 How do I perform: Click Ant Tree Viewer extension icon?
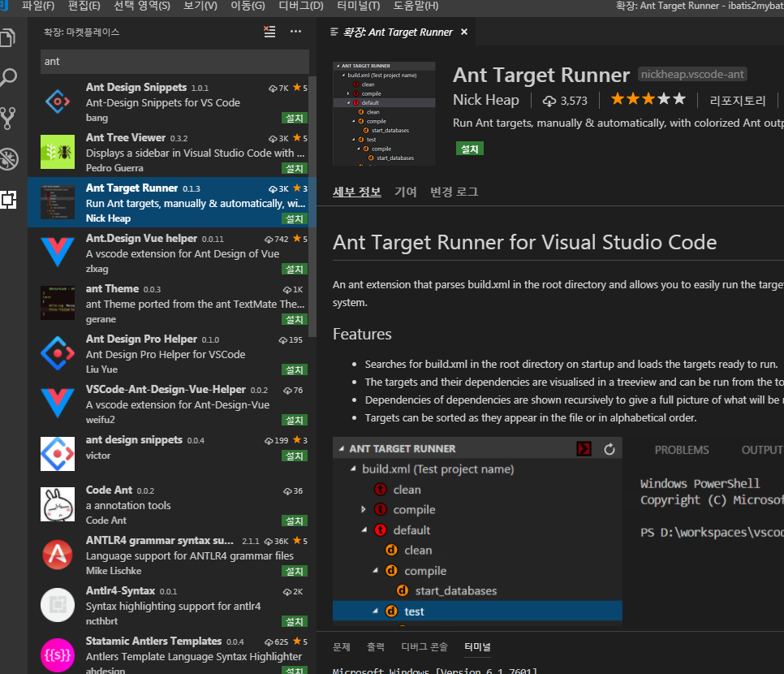(x=58, y=152)
